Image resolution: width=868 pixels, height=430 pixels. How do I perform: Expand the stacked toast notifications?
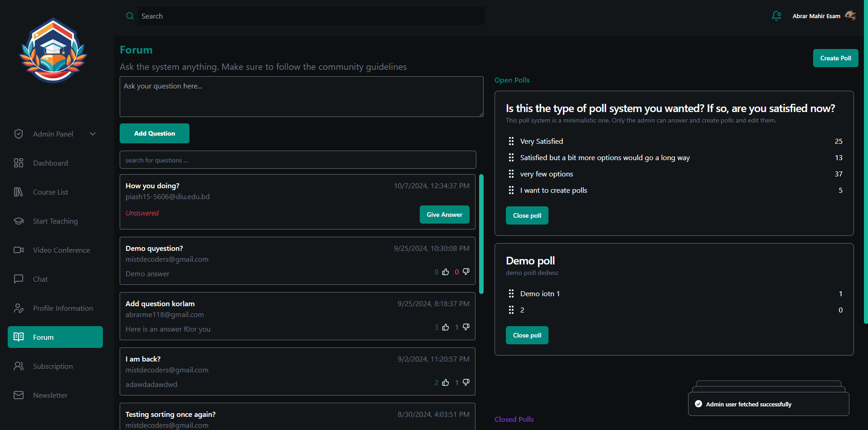tap(768, 404)
